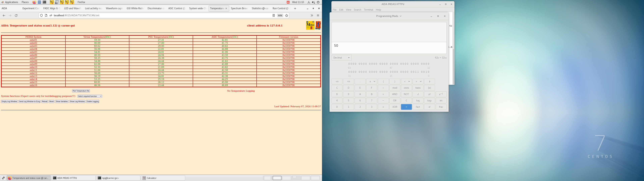
Task: Toggle bit 31 in binary display
Action: (349, 72)
